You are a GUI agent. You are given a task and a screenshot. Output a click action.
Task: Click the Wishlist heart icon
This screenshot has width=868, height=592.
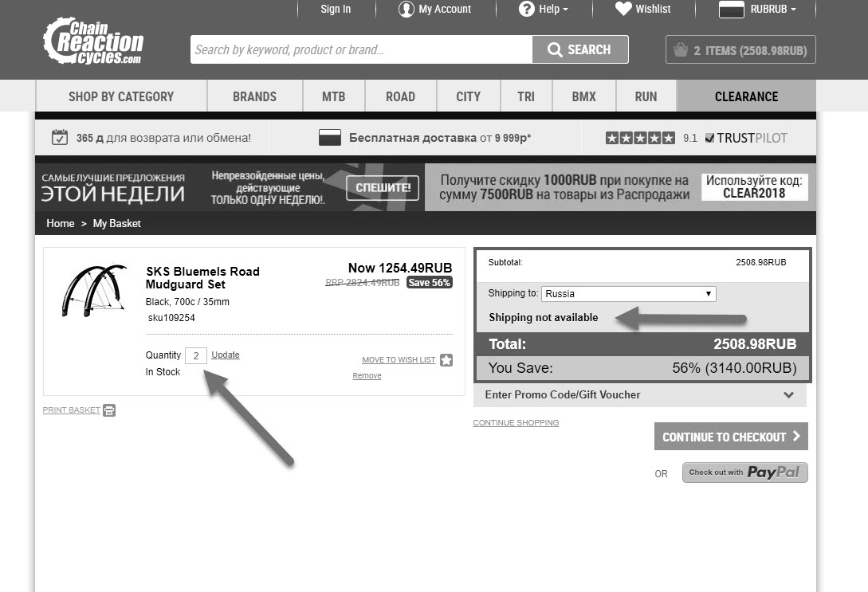tap(623, 8)
